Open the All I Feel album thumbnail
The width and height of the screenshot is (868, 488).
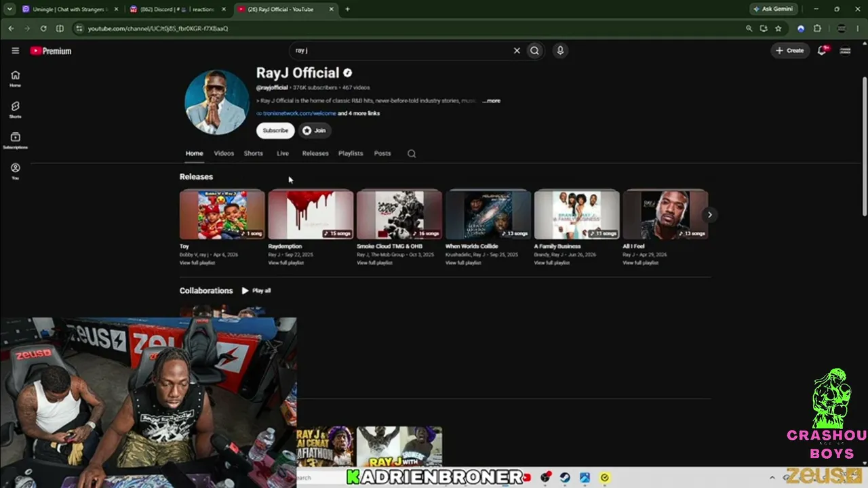pos(665,214)
